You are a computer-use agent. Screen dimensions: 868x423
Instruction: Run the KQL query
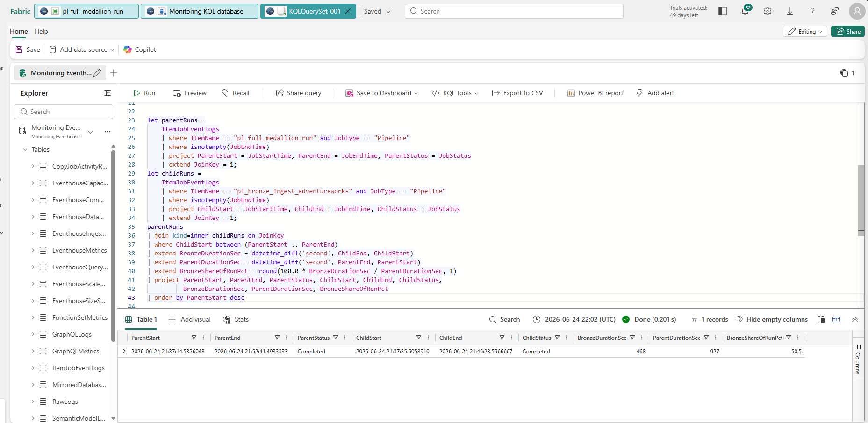144,93
